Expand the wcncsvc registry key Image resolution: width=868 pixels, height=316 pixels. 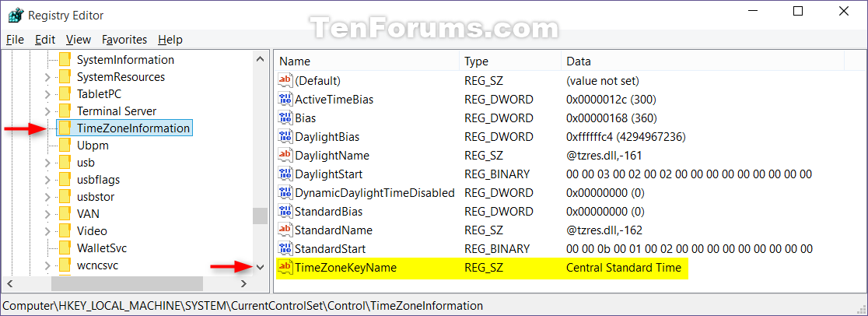pyautogui.click(x=47, y=265)
